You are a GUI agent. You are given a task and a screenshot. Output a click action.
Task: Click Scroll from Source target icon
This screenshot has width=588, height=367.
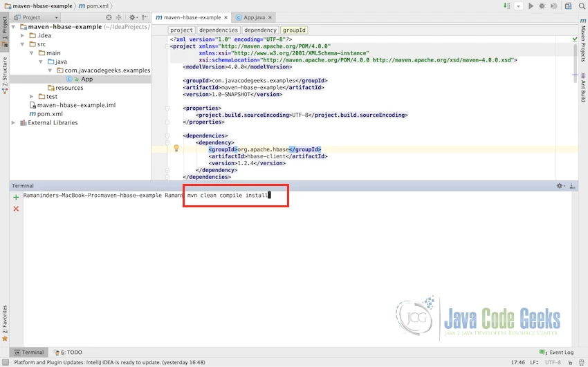pyautogui.click(x=109, y=17)
